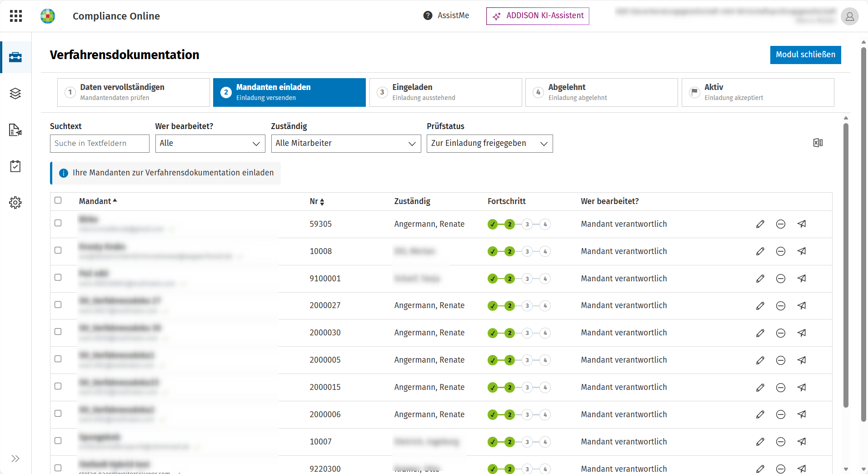Check the box for row 10008
This screenshot has width=868, height=474.
pyautogui.click(x=58, y=250)
